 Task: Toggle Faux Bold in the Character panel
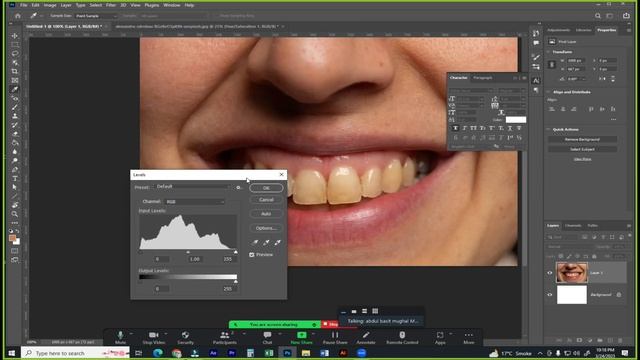[x=455, y=128]
